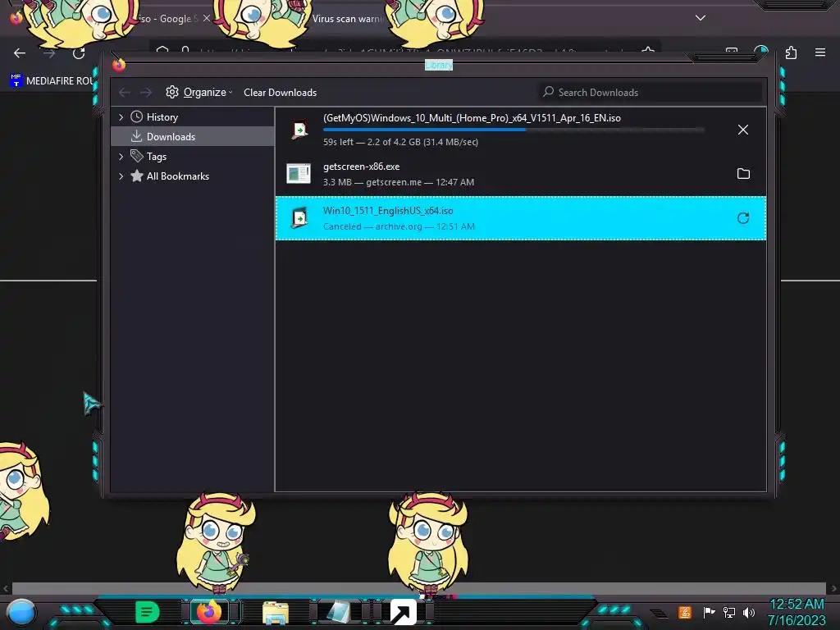
Task: Click the scrollbar right arrow on the browser page
Action: coord(833,588)
